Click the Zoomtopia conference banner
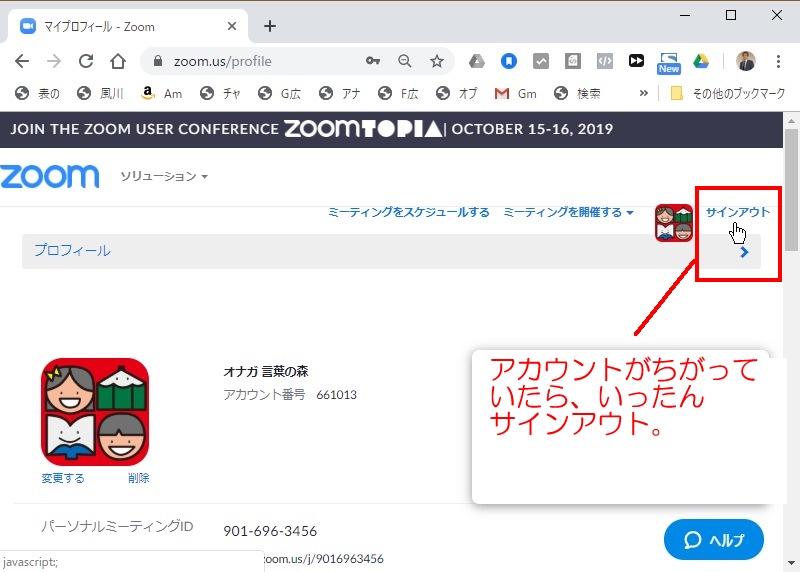 click(x=391, y=129)
